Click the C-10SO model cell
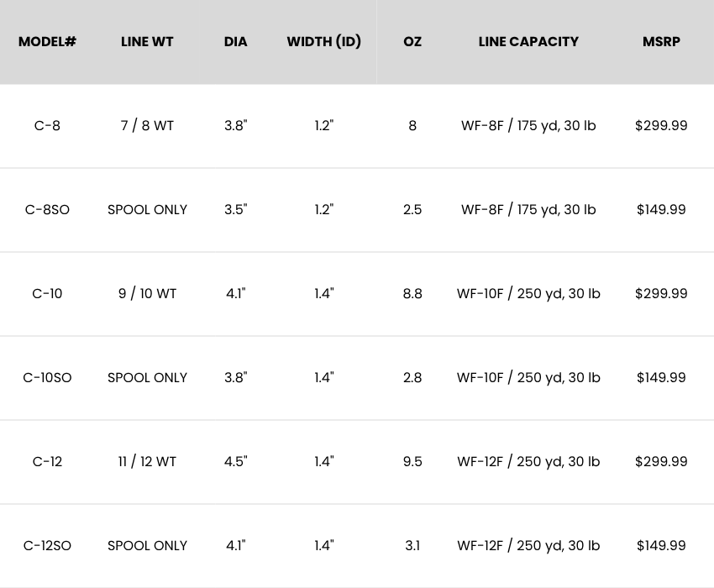714x588 pixels. coord(47,377)
